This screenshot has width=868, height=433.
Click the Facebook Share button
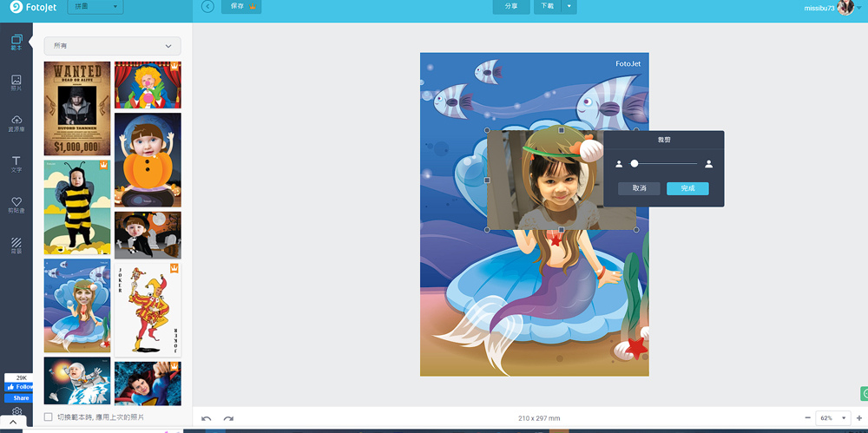tap(19, 398)
